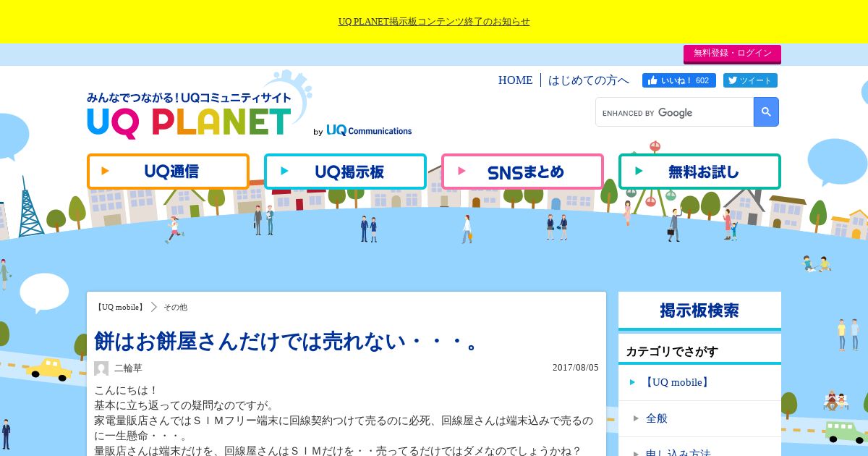The width and height of the screenshot is (868, 456).
Task: Go to the HOME link
Action: [515, 80]
